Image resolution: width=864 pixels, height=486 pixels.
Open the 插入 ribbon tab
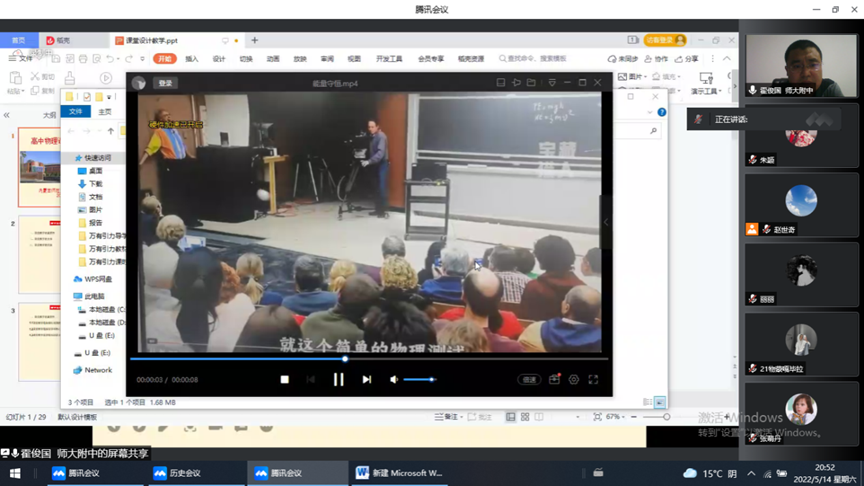tap(192, 59)
